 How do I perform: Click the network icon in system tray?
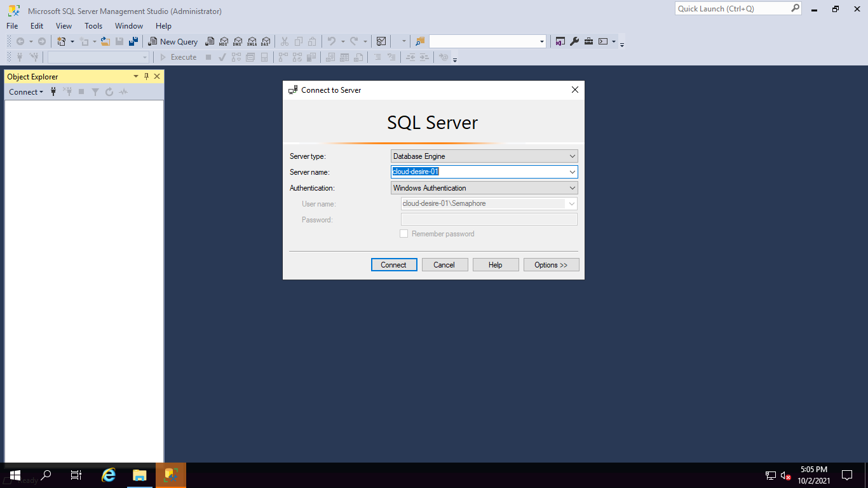coord(771,475)
